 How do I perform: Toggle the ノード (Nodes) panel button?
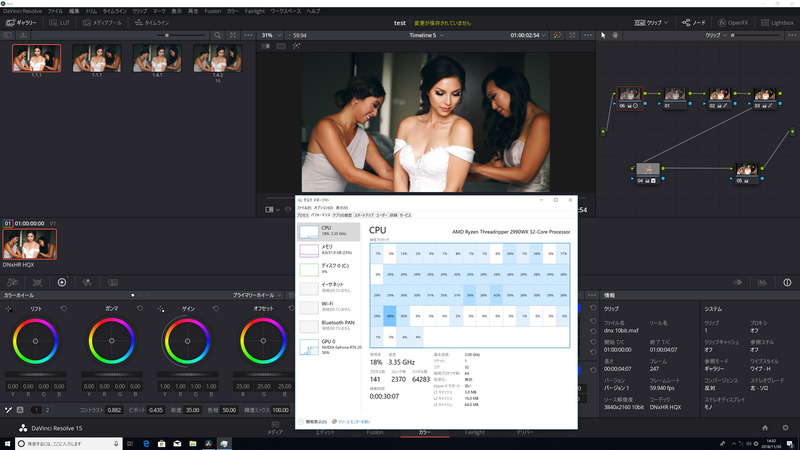694,22
